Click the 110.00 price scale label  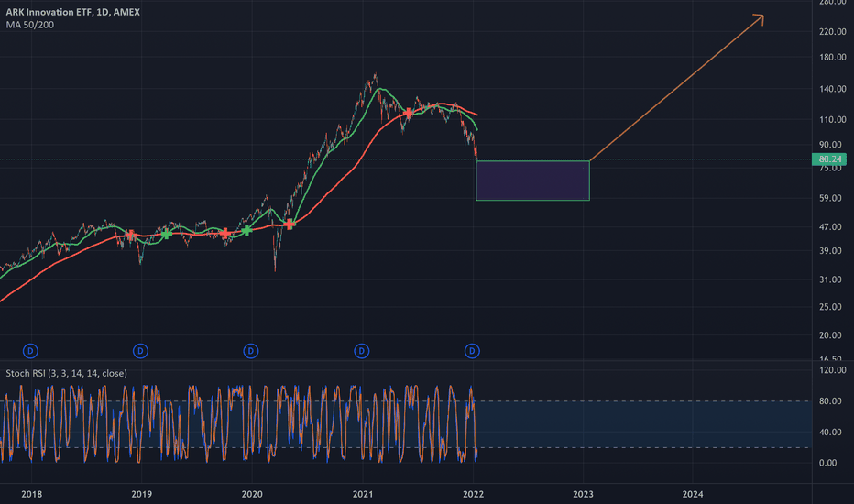pyautogui.click(x=833, y=119)
